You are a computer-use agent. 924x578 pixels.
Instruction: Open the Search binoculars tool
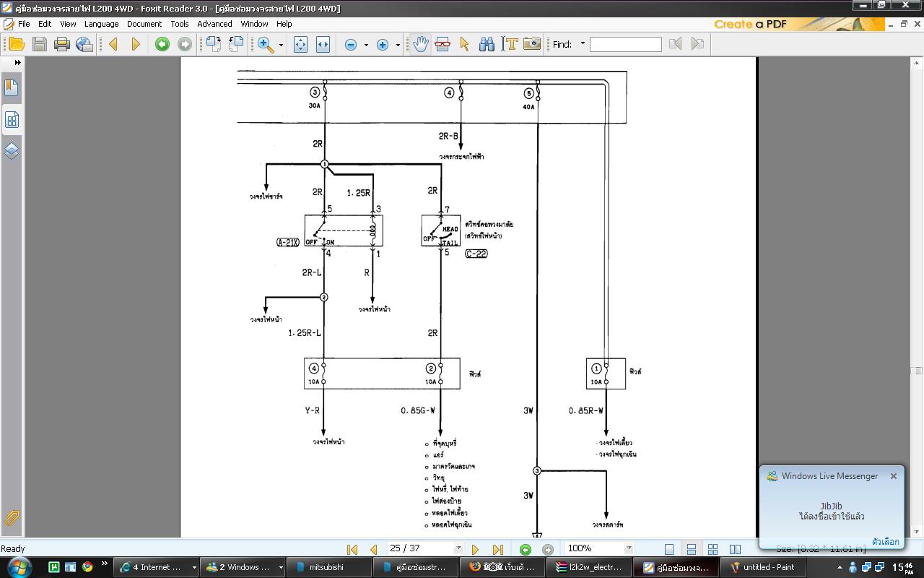pos(487,45)
